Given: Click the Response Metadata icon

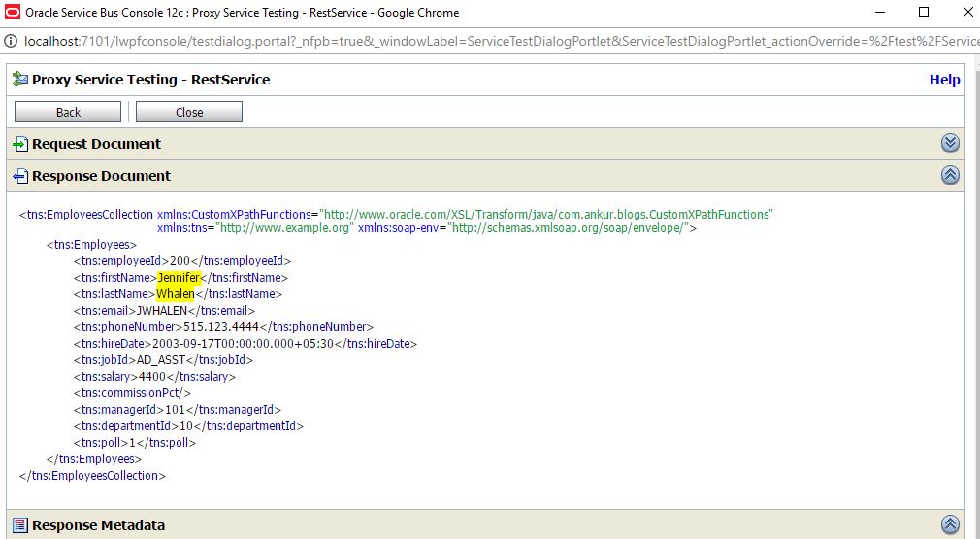Looking at the screenshot, I should [20, 525].
